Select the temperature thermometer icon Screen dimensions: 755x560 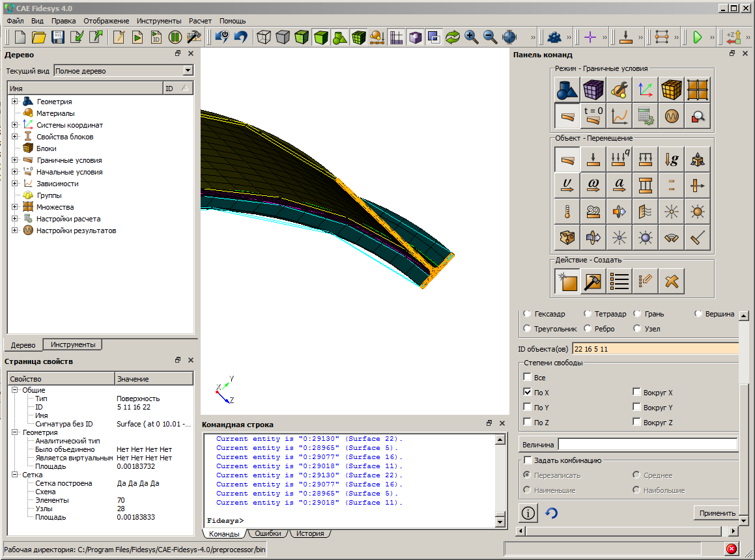[x=567, y=212]
